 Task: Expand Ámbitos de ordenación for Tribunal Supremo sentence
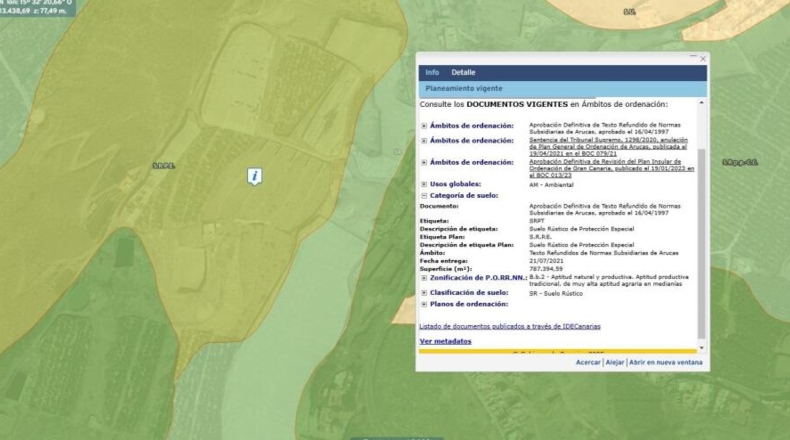tap(424, 141)
